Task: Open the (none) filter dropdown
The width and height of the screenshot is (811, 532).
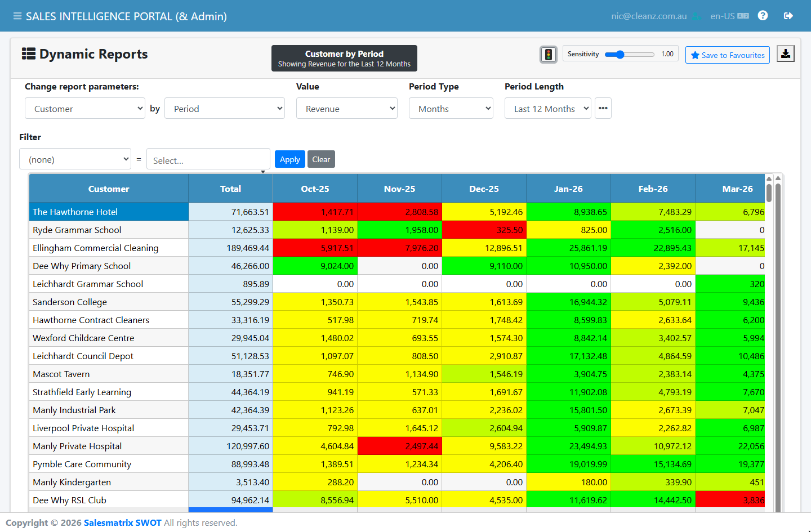Action: click(75, 159)
